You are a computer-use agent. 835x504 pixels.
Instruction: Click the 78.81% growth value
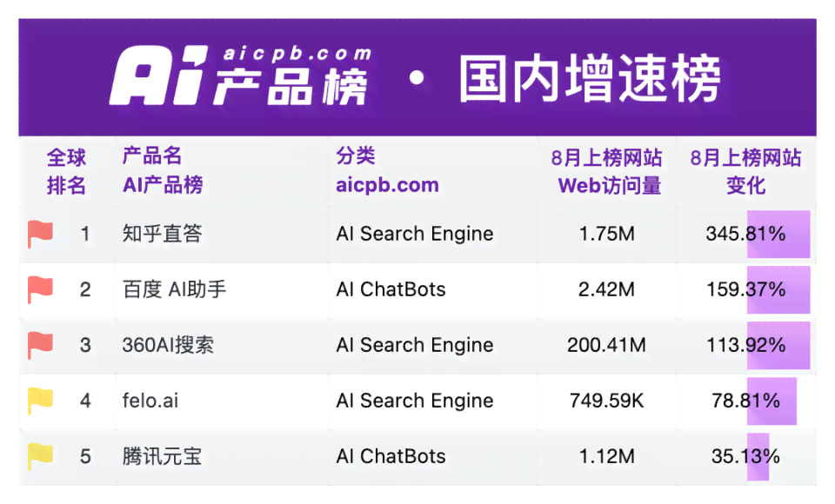(745, 401)
